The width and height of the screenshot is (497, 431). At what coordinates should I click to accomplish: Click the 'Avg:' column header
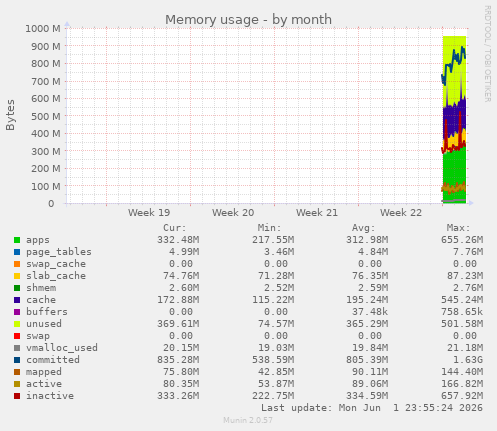364,228
